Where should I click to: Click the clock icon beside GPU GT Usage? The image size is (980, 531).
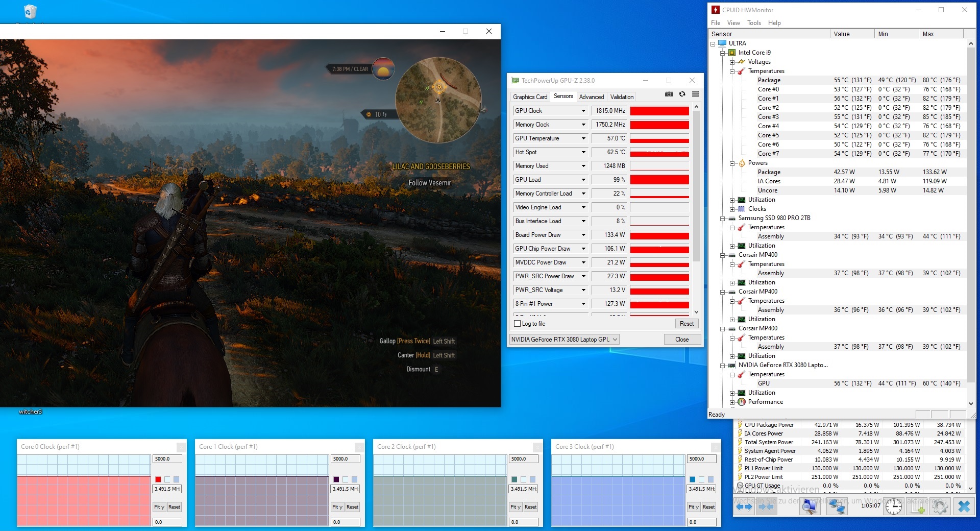[x=740, y=486]
